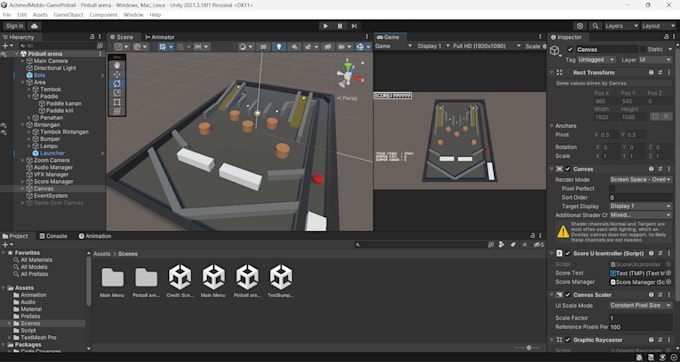Switch to the Animation tab
Viewport: 680px width, 362px height.
(95, 236)
